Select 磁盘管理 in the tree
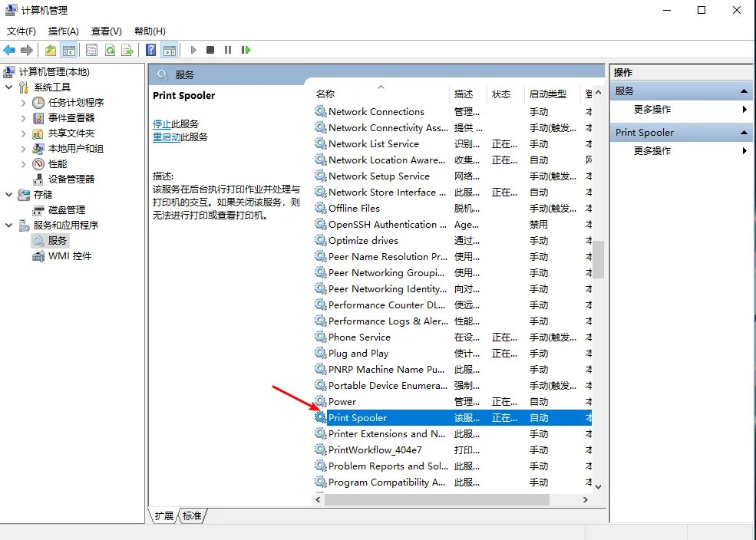Viewport: 756px width, 540px height. (x=66, y=209)
